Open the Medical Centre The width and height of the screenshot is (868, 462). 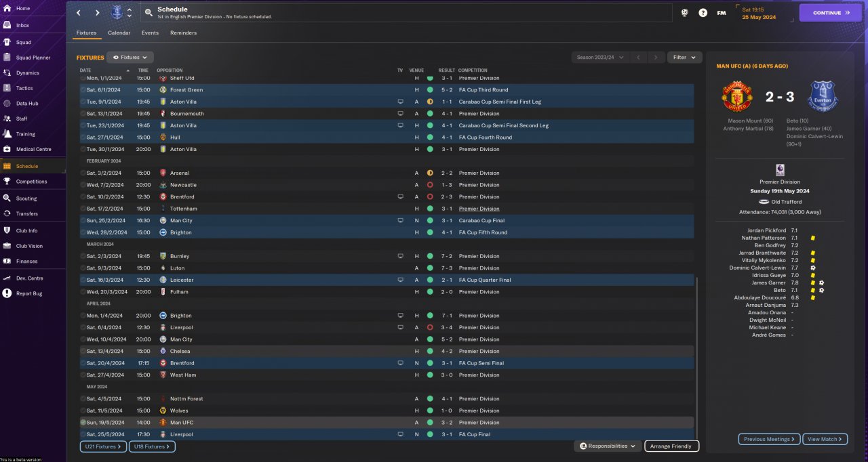(33, 149)
